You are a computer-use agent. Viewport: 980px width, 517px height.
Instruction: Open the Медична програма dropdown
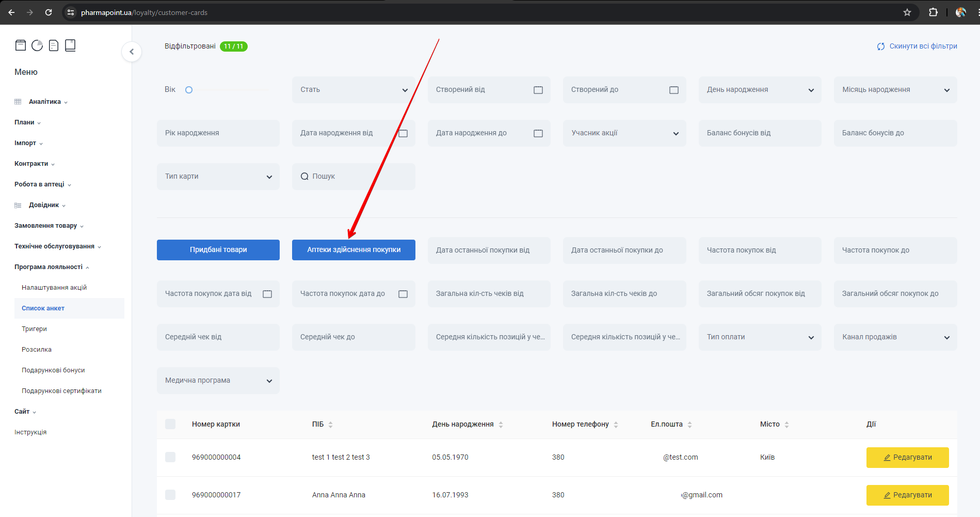pos(218,381)
